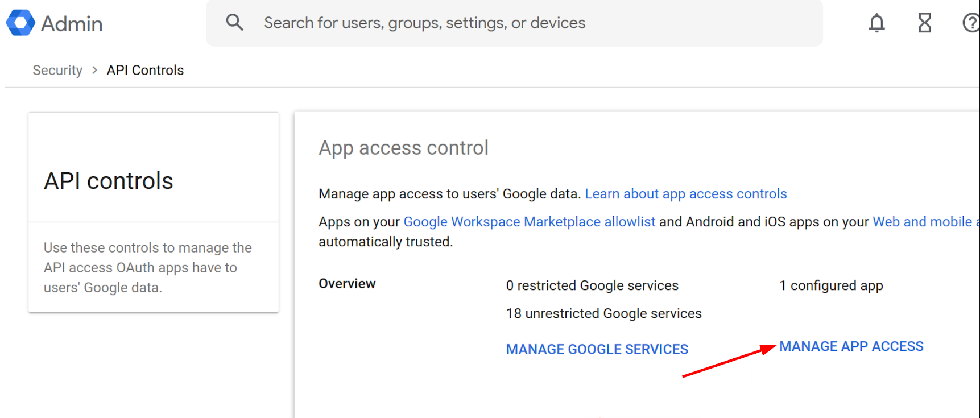Click '18 unrestricted Google services' text
Viewport: 980px width, 418px height.
603,313
